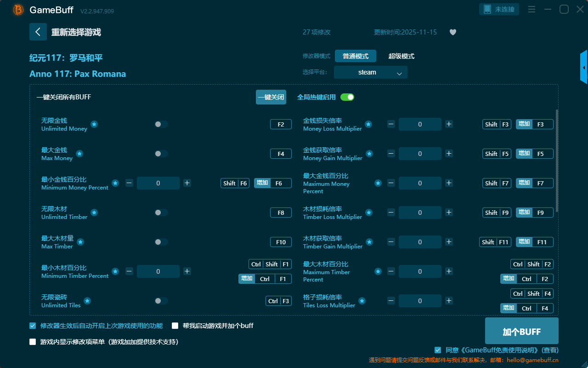This screenshot has width=588, height=368.
Task: Expand the right edge side panel arrow
Action: [584, 68]
